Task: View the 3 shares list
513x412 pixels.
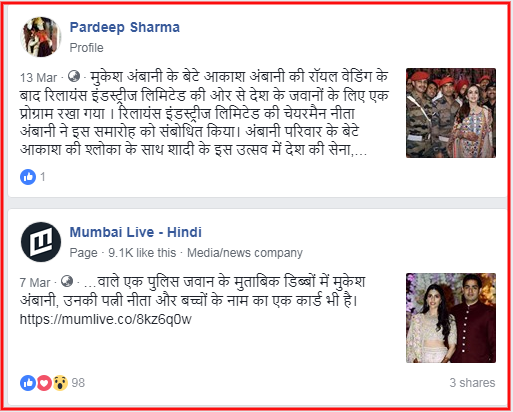Action: click(472, 383)
